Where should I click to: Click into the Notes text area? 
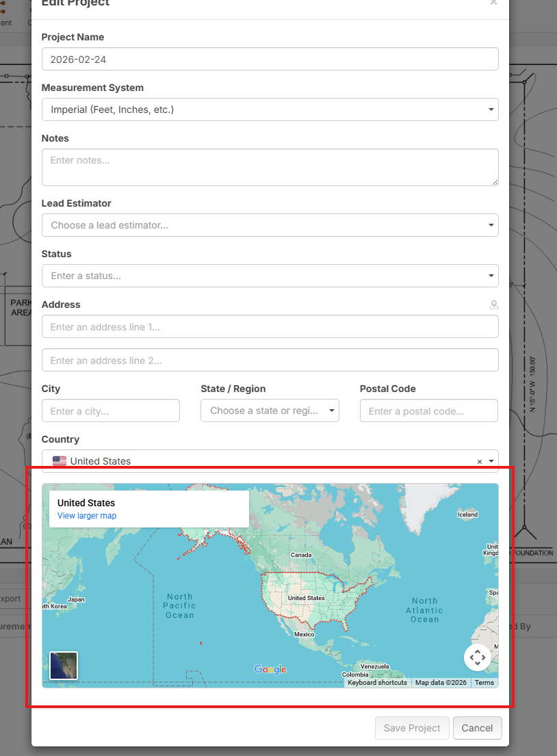click(270, 167)
